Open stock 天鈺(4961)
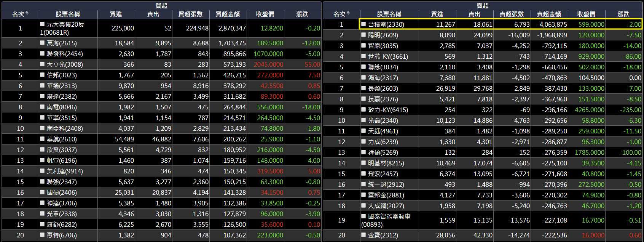This screenshot has height=242, width=644. pyautogui.click(x=383, y=131)
